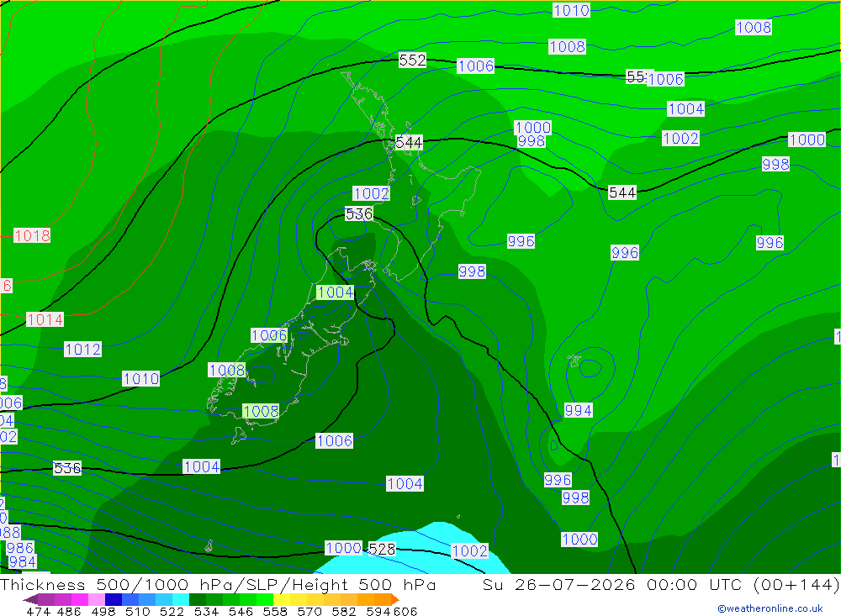Pick the cyan legend swatch above 522
This screenshot has width=841, height=616.
pos(181,599)
